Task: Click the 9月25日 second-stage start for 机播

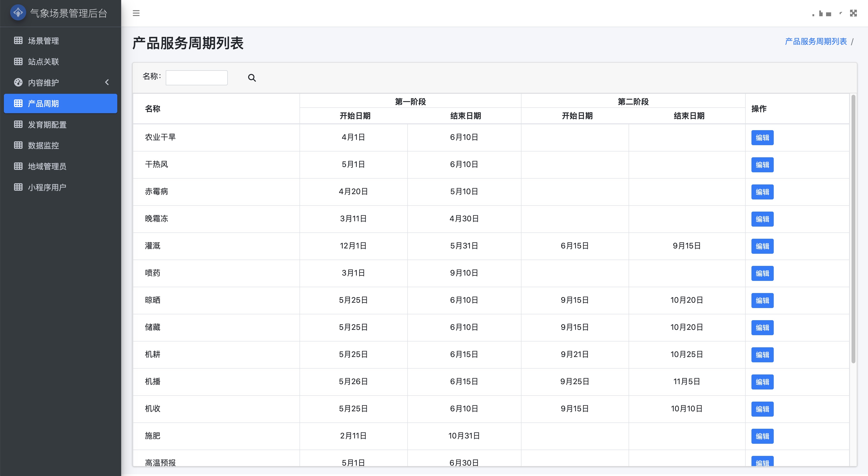Action: (575, 382)
